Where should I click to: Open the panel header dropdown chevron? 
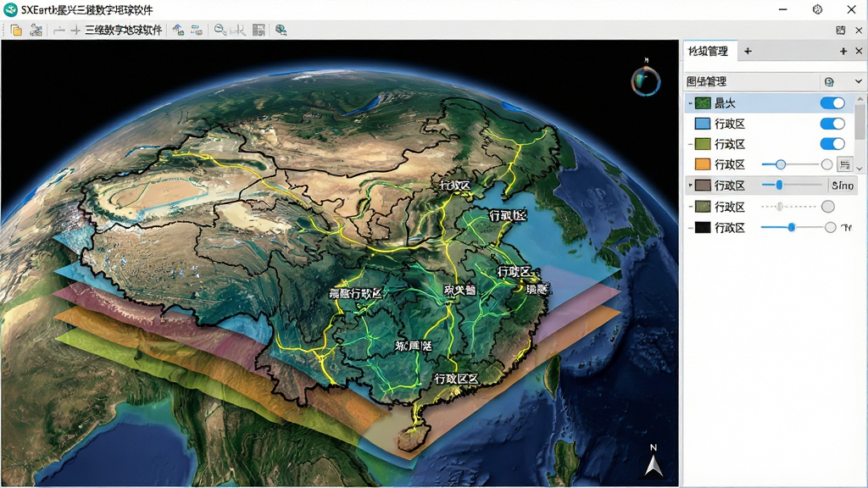click(859, 81)
